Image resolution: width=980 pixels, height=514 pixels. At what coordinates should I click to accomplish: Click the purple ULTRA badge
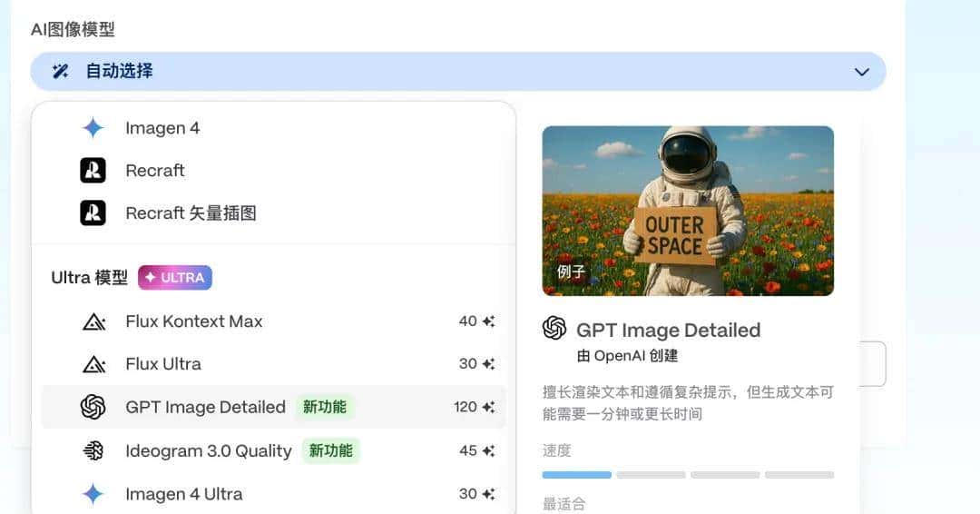click(x=175, y=278)
